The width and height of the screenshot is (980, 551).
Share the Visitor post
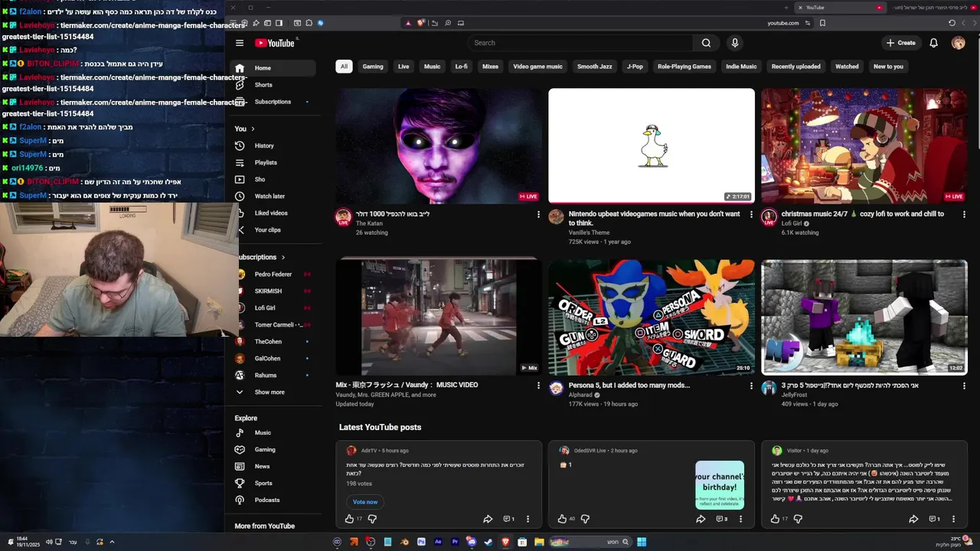(x=913, y=519)
